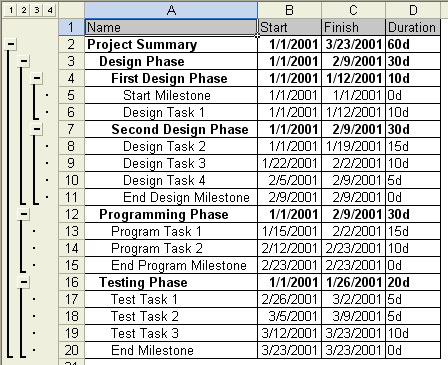
Task: Collapse the First Design Phase group
Action: coord(37,78)
